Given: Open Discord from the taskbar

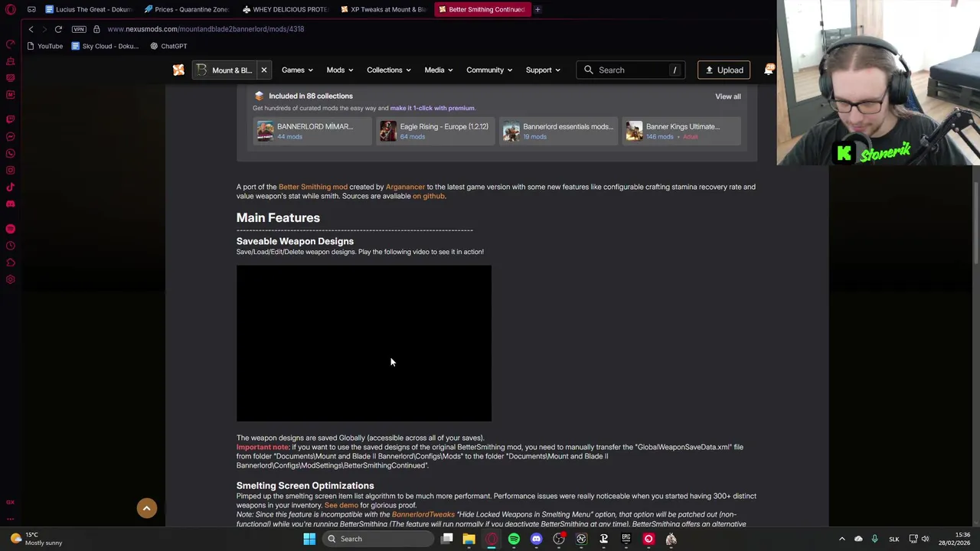Looking at the screenshot, I should point(536,539).
